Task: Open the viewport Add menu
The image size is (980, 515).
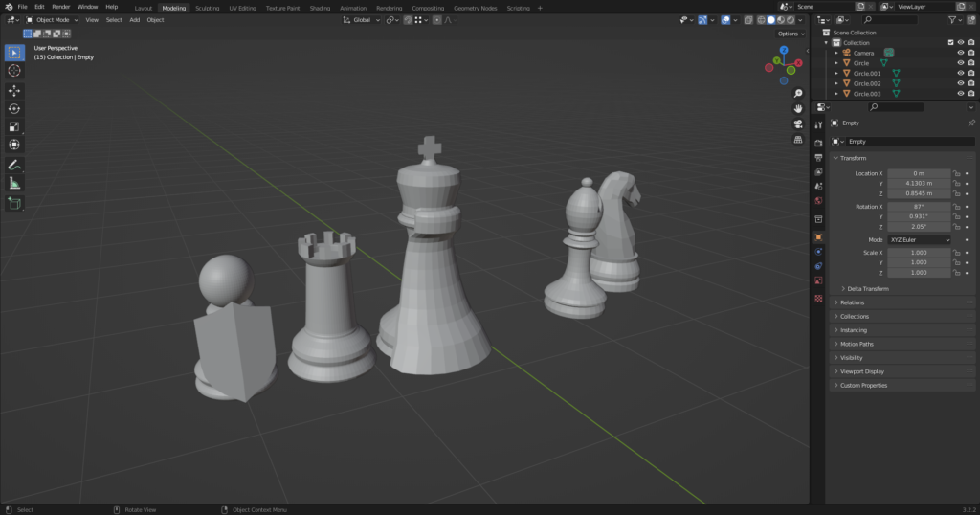Action: (x=134, y=20)
